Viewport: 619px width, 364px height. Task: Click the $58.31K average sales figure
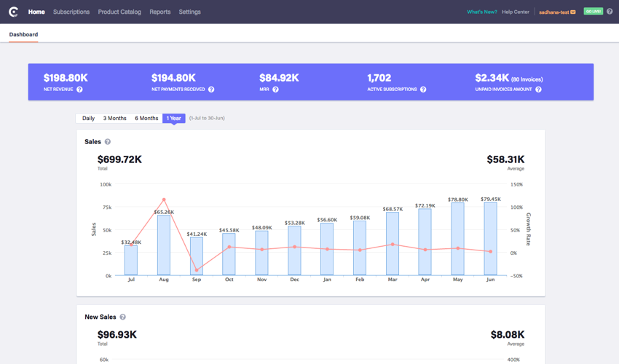pyautogui.click(x=505, y=159)
